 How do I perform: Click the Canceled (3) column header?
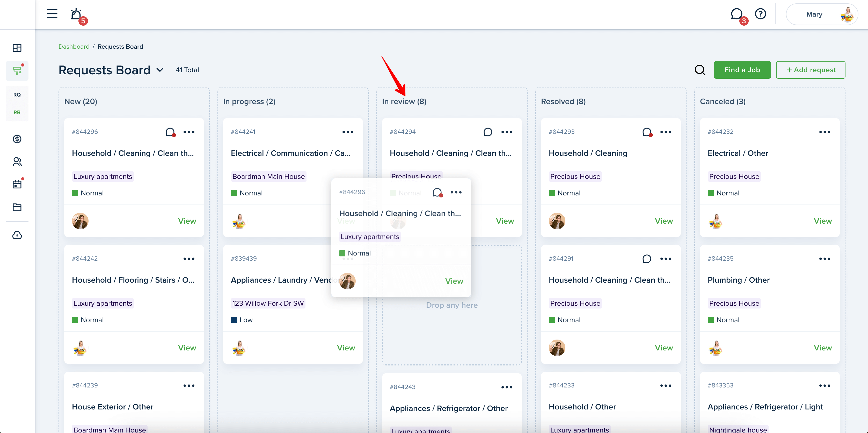(723, 101)
